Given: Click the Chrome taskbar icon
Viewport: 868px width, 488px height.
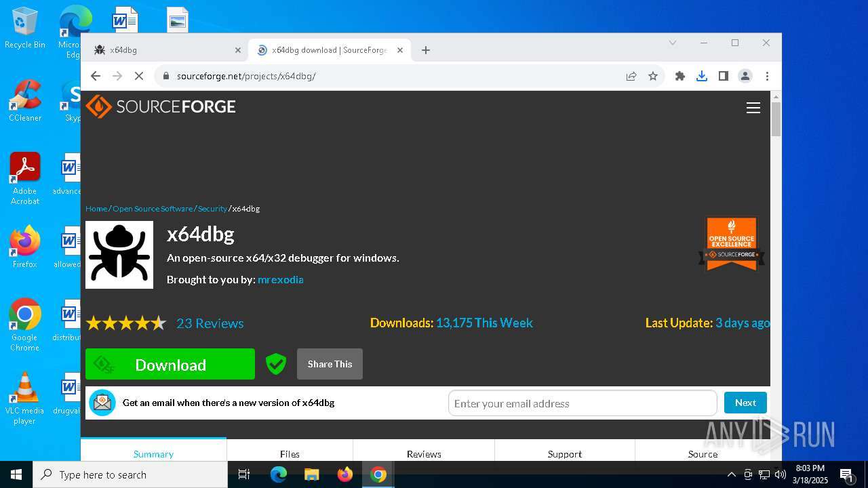Looking at the screenshot, I should click(378, 474).
